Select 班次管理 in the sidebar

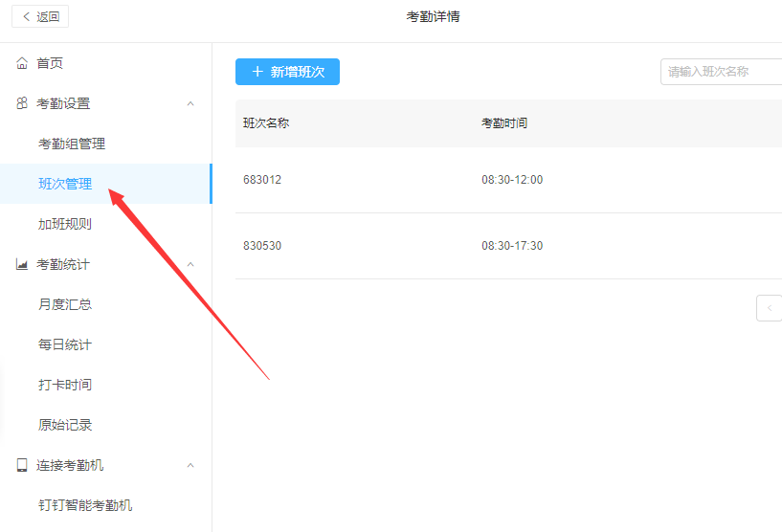65,184
